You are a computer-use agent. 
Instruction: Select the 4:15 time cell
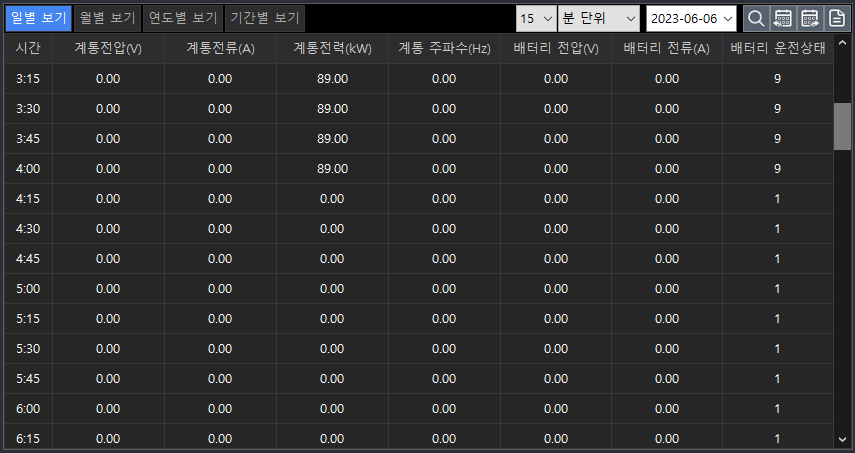tap(28, 198)
